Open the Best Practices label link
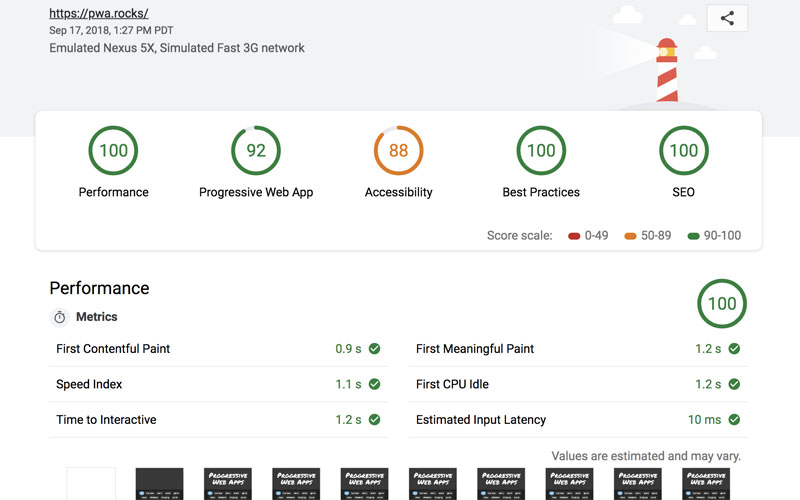800x500 pixels. (x=541, y=192)
